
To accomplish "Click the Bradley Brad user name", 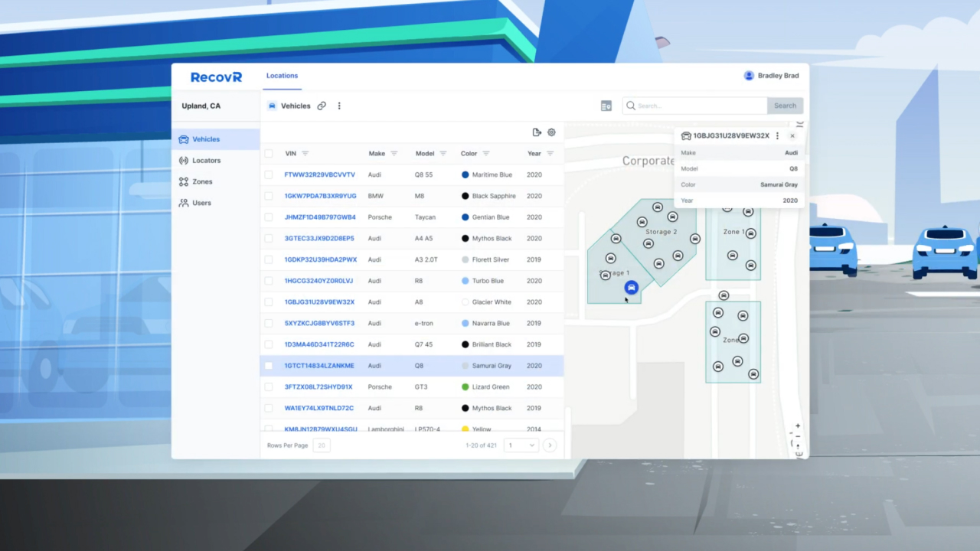I will 778,76.
